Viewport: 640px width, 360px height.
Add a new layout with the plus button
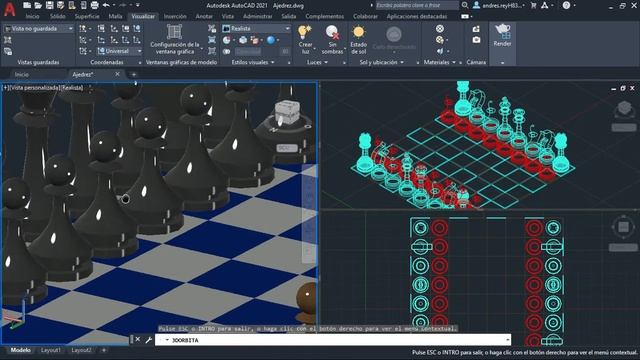[104, 350]
